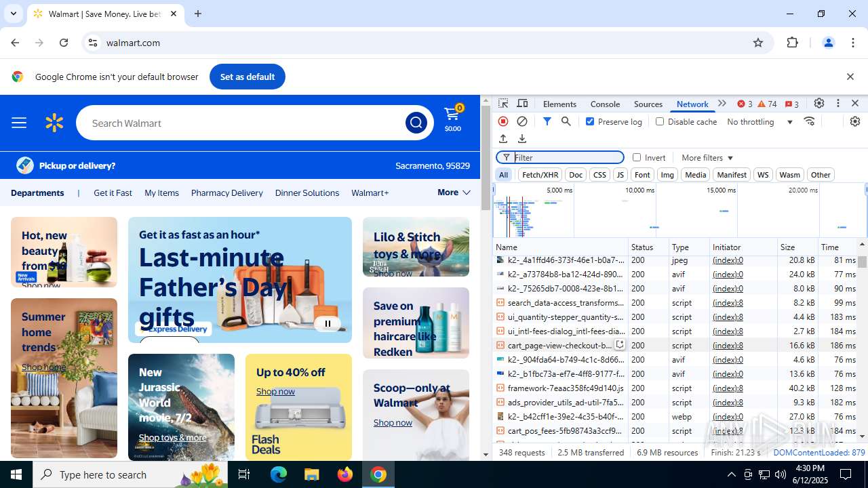The image size is (868, 488).
Task: Switch to the Elements tab
Action: click(559, 104)
